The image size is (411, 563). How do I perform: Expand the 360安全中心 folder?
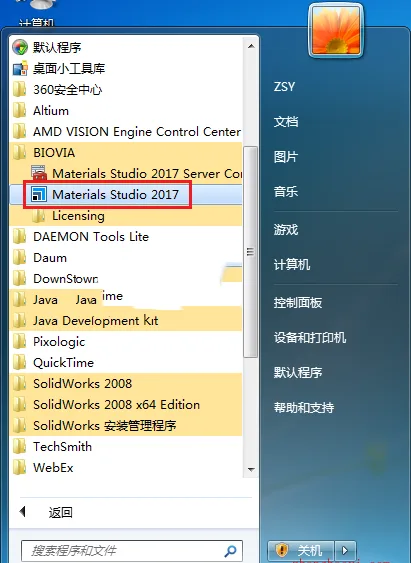pyautogui.click(x=126, y=89)
